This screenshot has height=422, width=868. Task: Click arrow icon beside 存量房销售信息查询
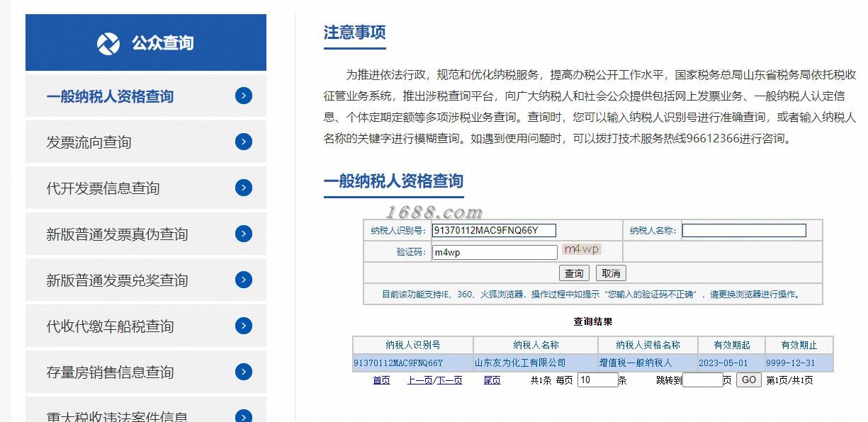click(x=244, y=372)
